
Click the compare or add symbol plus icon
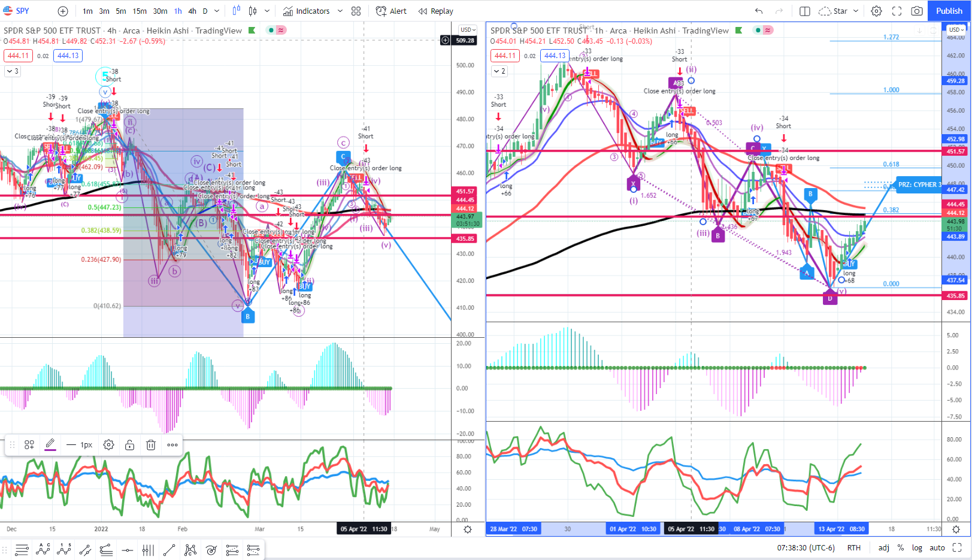tap(63, 11)
